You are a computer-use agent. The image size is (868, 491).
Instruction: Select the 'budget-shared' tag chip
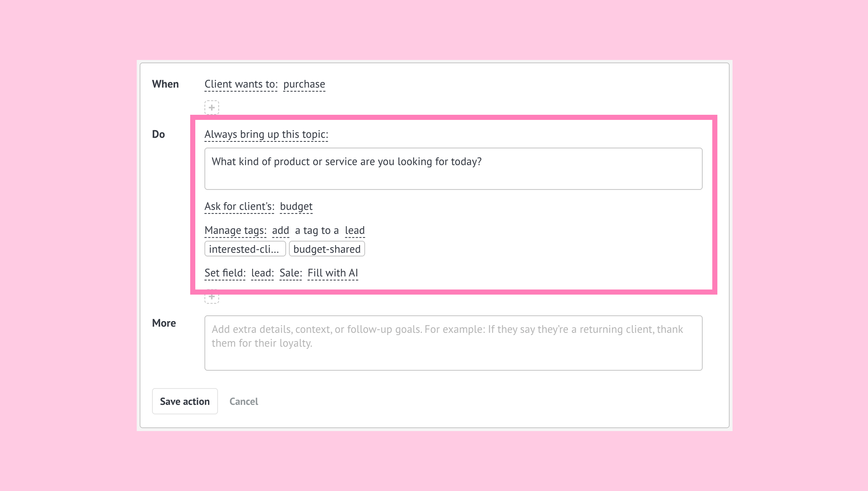coord(327,249)
